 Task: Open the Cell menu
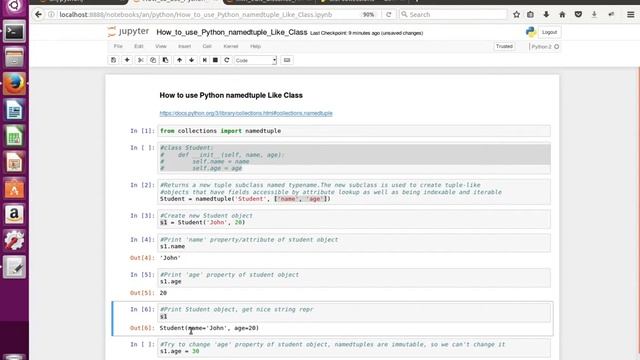tap(207, 46)
